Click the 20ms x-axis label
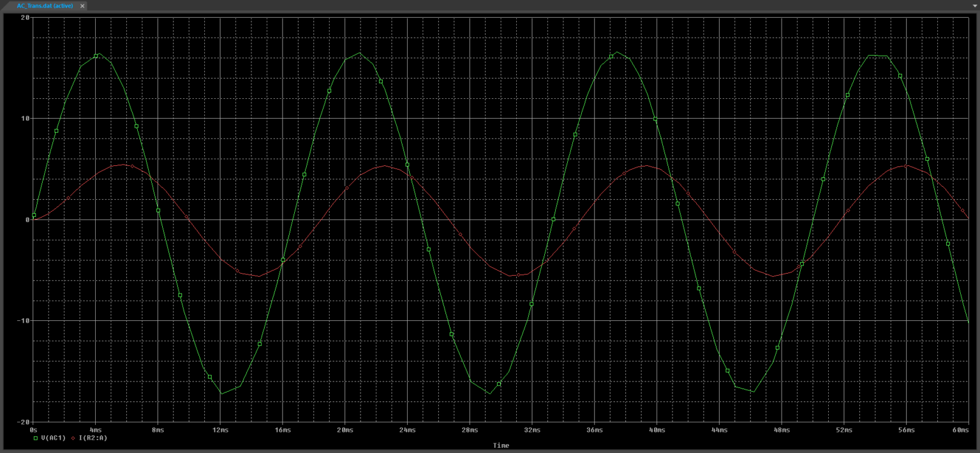The image size is (980, 453). (x=345, y=430)
